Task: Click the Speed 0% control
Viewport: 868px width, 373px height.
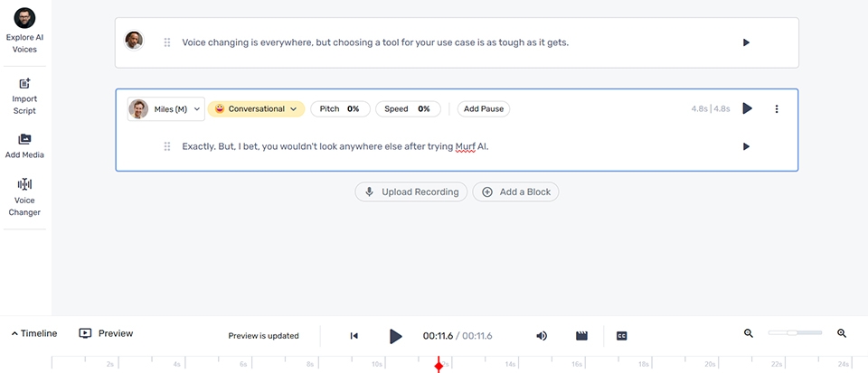Action: (x=408, y=109)
